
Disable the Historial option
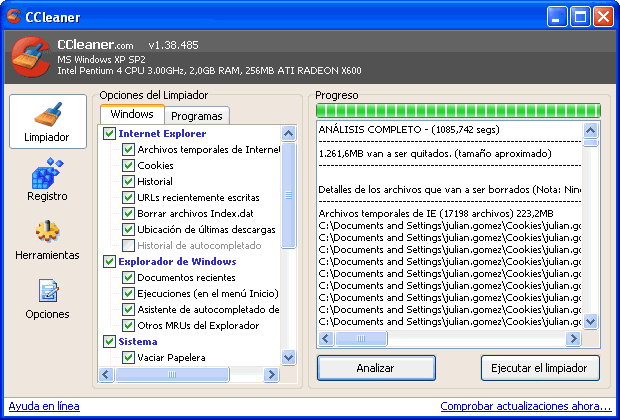tap(128, 181)
